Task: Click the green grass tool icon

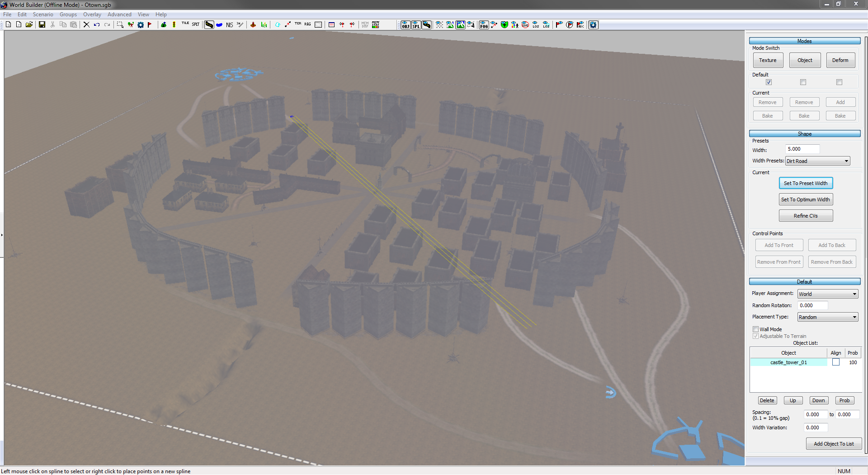Action: [264, 24]
